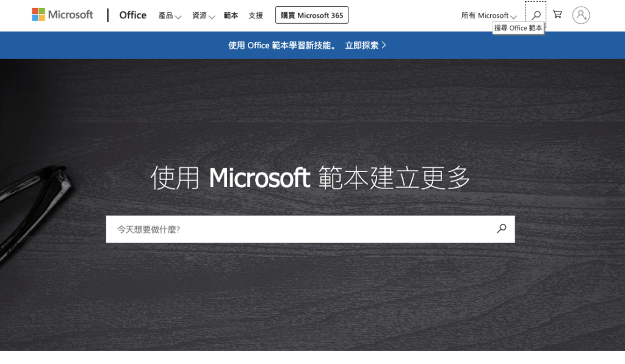Expand the 所有 Microsoft dropdown
Viewport: 625px width, 364px height.
pyautogui.click(x=489, y=15)
